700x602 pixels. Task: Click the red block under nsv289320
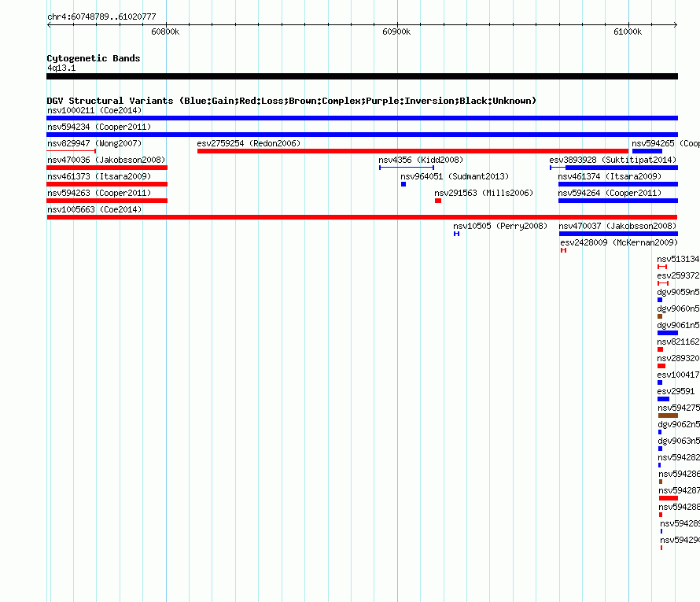pyautogui.click(x=661, y=366)
